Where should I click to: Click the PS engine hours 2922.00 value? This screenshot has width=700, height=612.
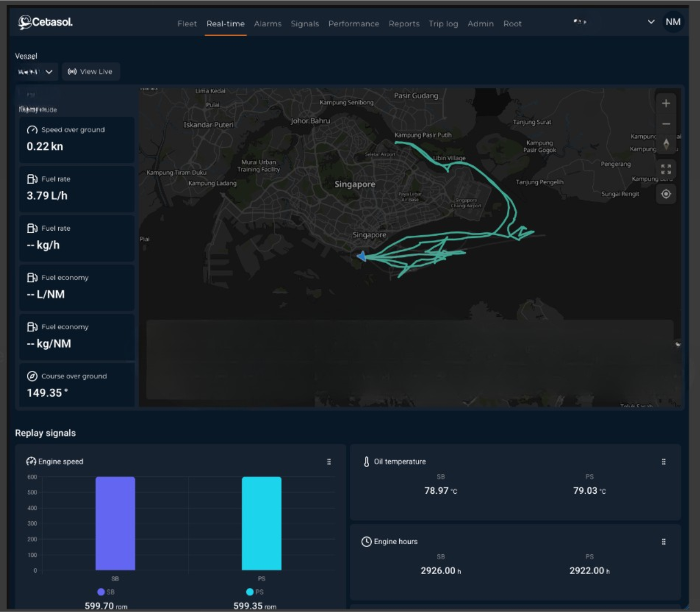coord(589,570)
